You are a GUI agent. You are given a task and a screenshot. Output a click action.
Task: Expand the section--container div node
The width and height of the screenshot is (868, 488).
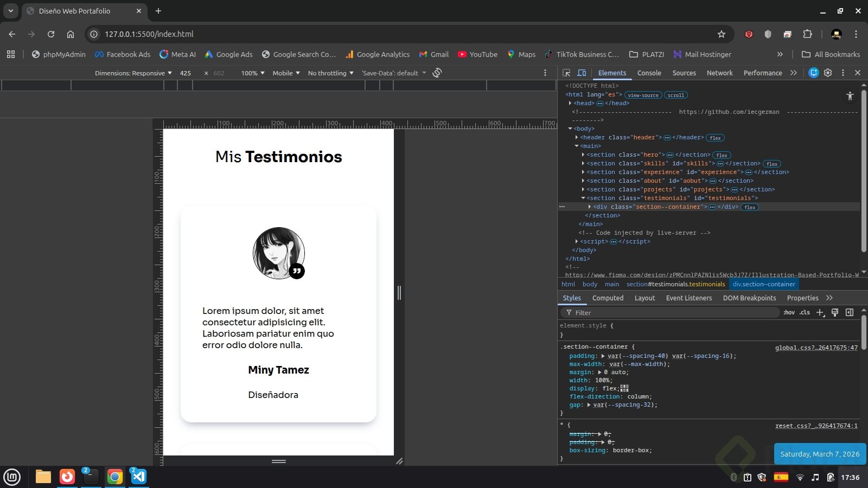(x=590, y=207)
